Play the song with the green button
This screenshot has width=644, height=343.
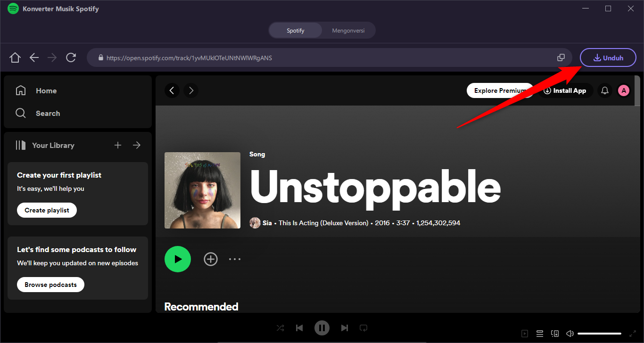point(178,259)
